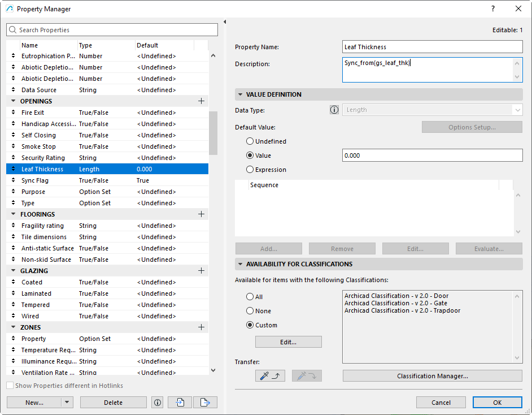Click the Type column header
This screenshot has height=415, width=532.
tap(106, 45)
